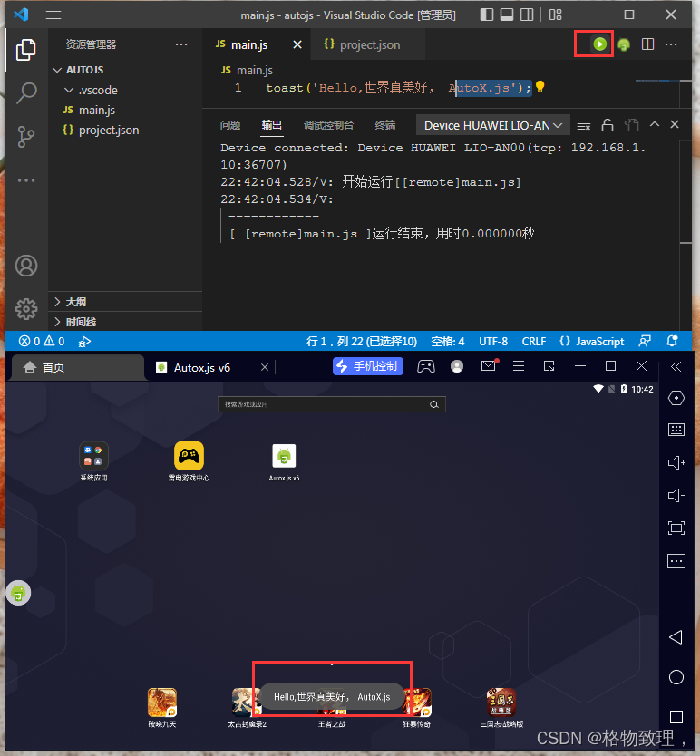Clear the output panel
700x756 pixels.
pyautogui.click(x=584, y=125)
